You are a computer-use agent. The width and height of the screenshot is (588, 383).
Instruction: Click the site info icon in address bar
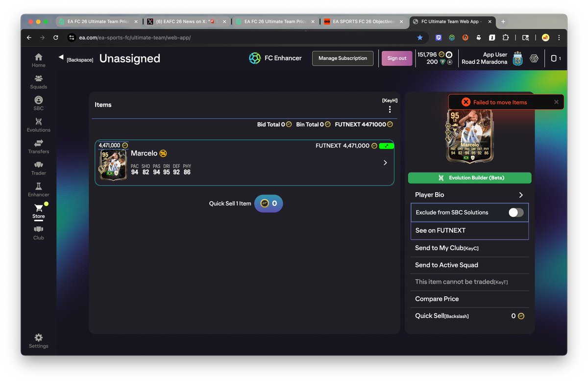coord(72,38)
